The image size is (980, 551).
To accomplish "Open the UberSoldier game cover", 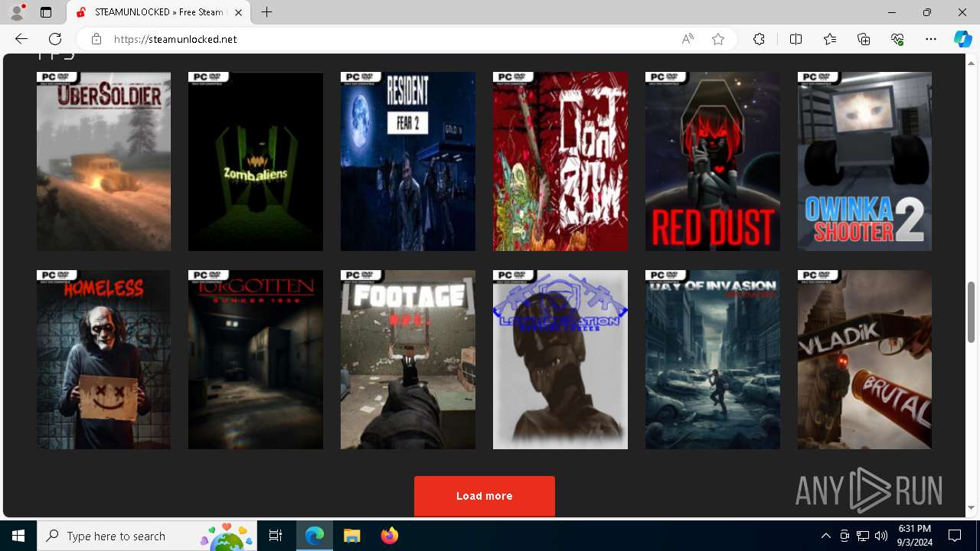I will [x=103, y=161].
